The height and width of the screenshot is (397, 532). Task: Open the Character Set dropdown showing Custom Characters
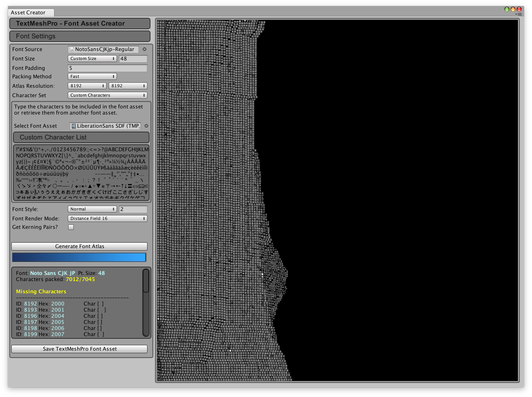107,95
